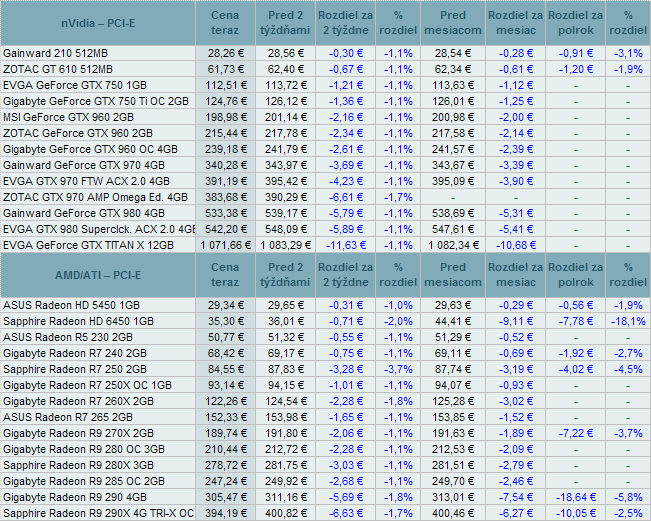The width and height of the screenshot is (651, 521).
Task: Click the -18,64 € half-year difference
Action: [575, 497]
